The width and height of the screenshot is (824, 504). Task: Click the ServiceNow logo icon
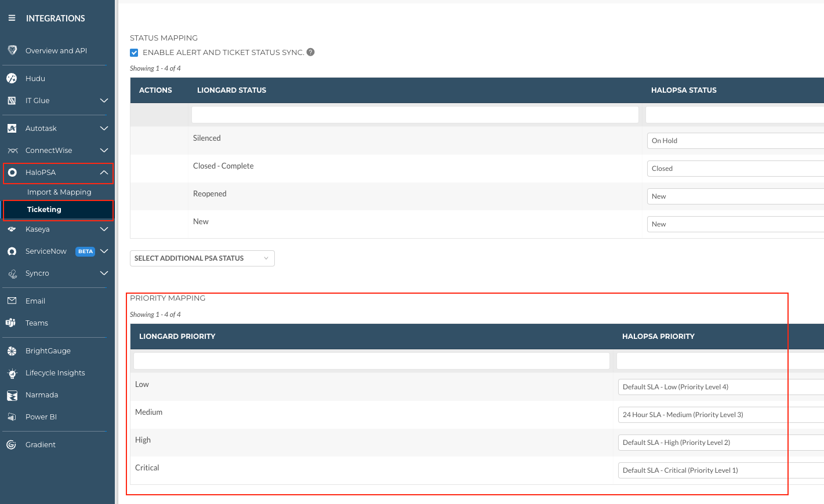click(12, 251)
